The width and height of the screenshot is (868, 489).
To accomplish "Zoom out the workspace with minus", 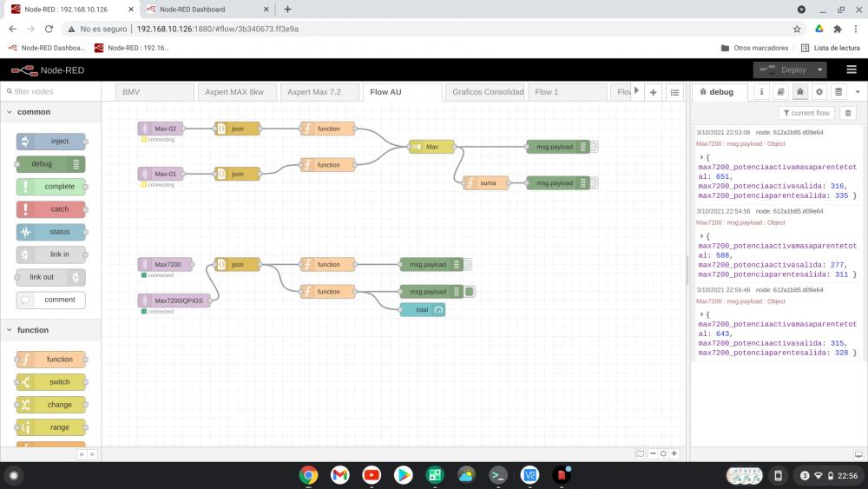I will [x=653, y=453].
